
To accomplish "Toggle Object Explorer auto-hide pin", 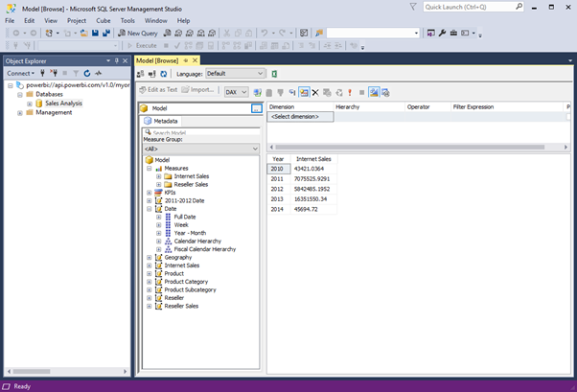I will click(117, 60).
